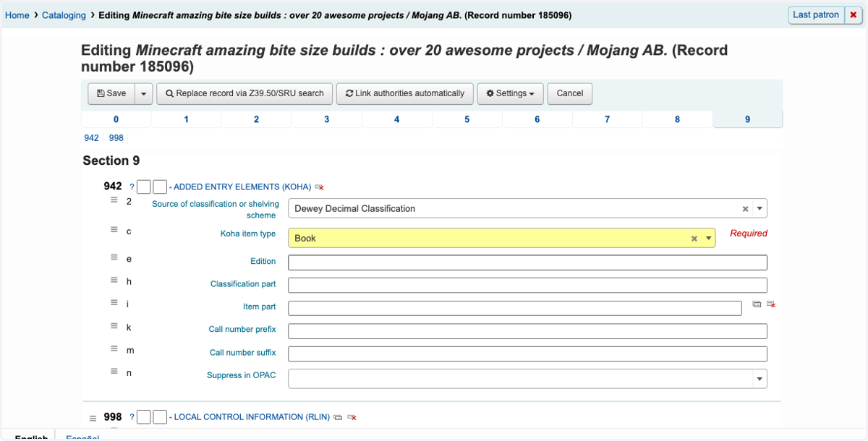Click second indicator box of tag 942
Viewport: 868px width, 441px height.
[160, 187]
